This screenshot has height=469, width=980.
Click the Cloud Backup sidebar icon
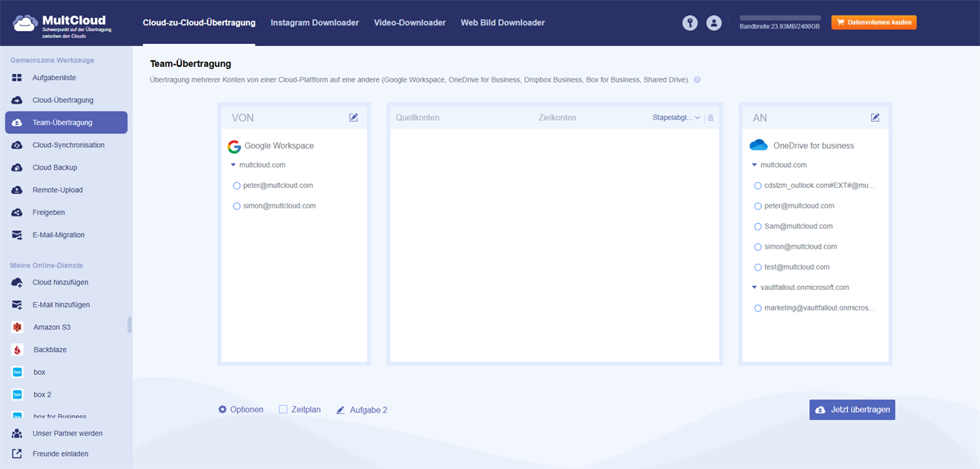[17, 167]
